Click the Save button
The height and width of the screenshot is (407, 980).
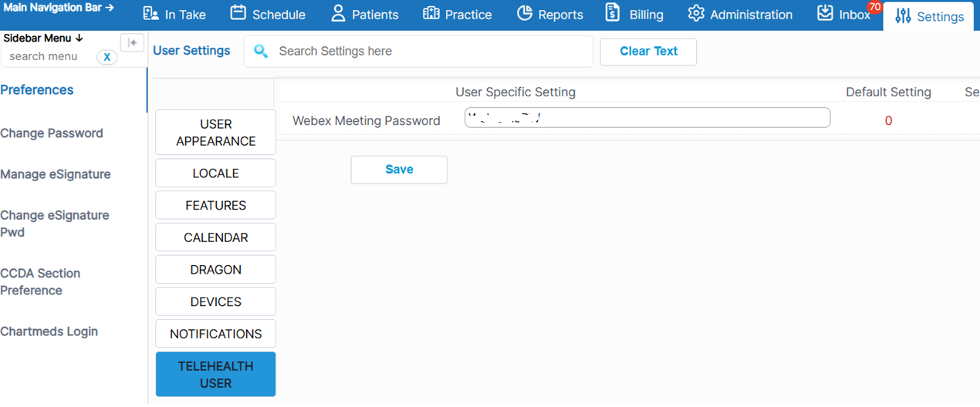399,170
